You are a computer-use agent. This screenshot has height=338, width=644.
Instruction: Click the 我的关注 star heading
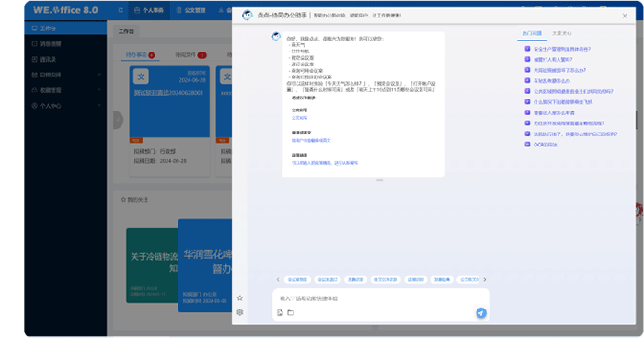click(134, 200)
